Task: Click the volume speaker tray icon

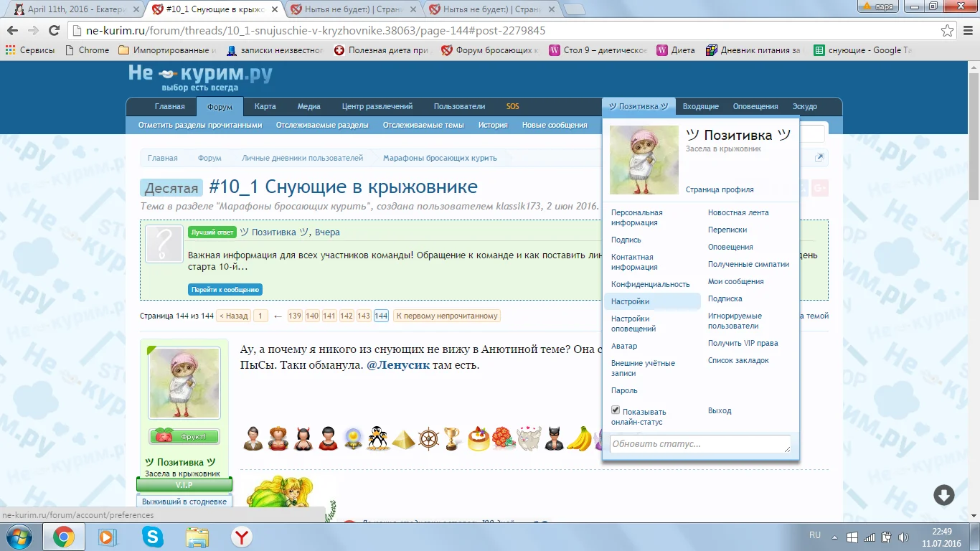Action: [x=903, y=537]
